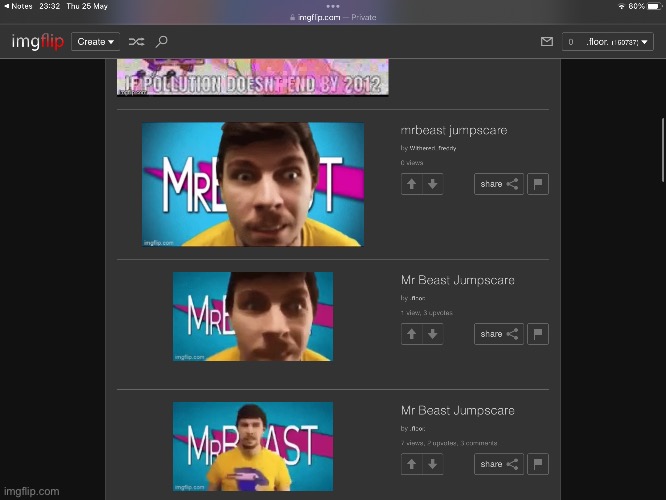
Task: Expand the .floor user account menu
Action: click(608, 42)
